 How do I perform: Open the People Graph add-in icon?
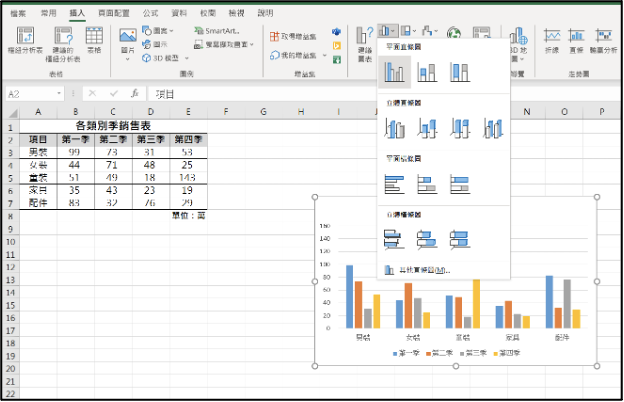[336, 60]
